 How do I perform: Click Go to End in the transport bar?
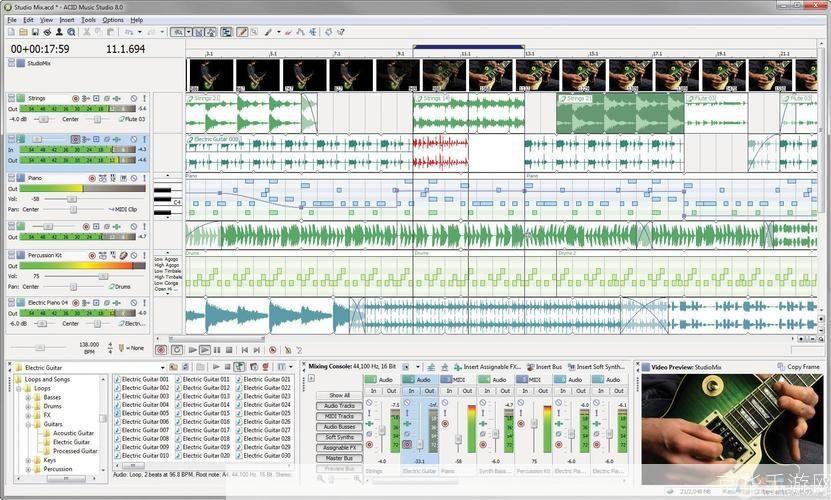257,350
